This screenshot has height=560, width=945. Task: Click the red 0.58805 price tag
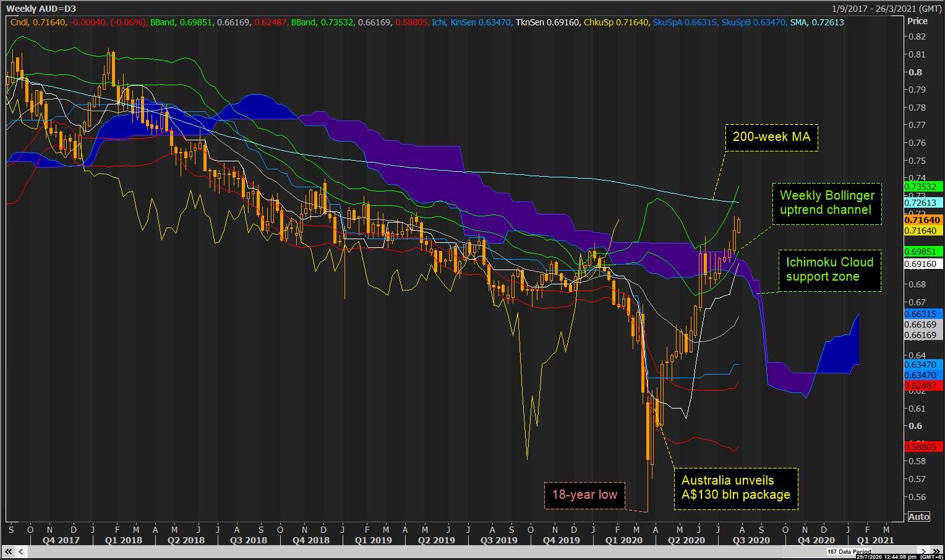coord(923,446)
